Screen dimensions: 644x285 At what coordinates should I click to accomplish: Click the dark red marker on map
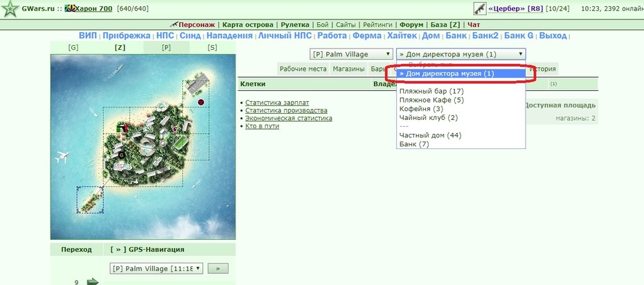(201, 102)
